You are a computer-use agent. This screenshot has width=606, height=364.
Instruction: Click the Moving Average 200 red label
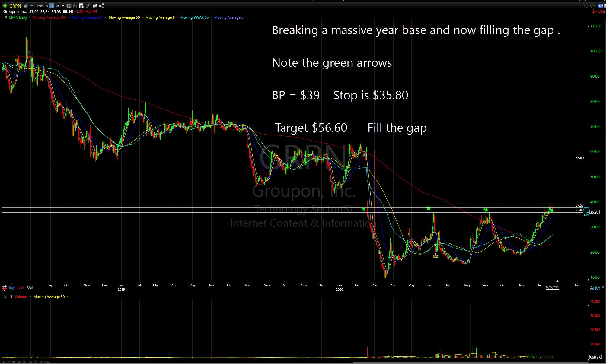coord(49,17)
